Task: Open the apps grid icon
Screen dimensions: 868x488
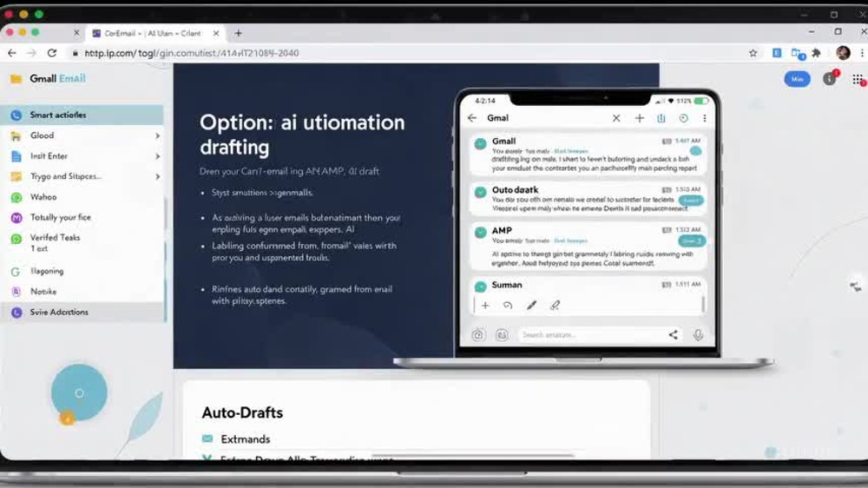Action: click(858, 80)
